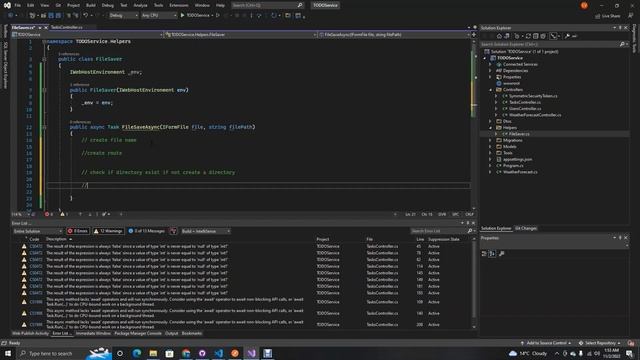Collapse the Controllers folder
The image size is (640, 360).
click(x=490, y=90)
